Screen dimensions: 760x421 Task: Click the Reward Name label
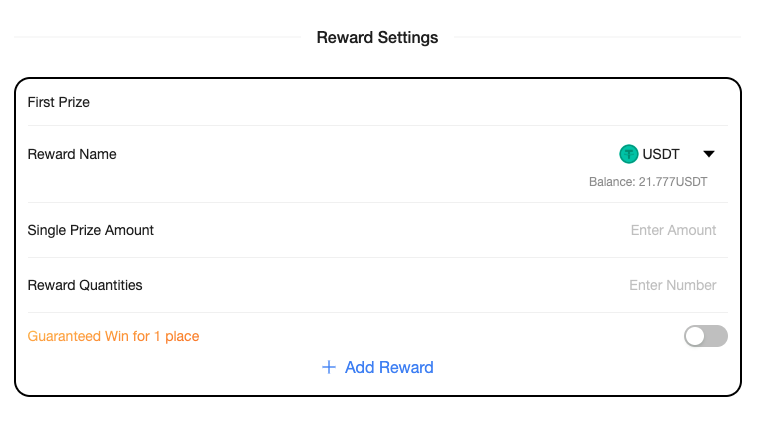click(x=72, y=154)
